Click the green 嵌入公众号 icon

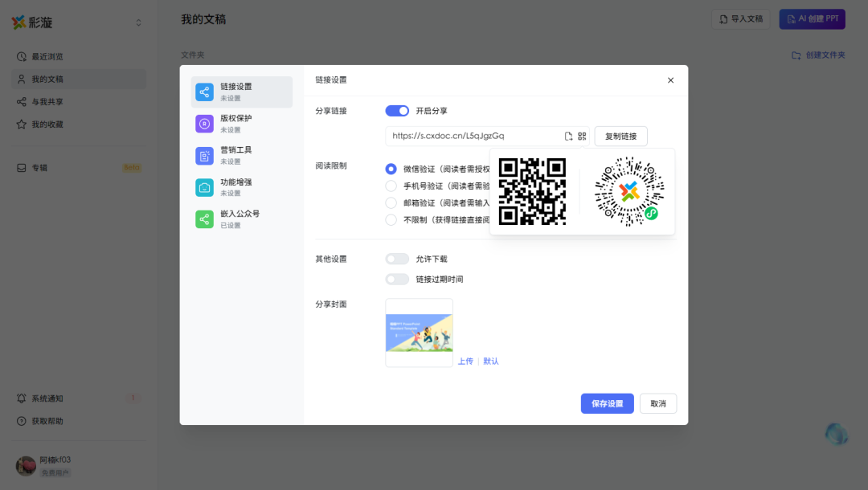(204, 219)
